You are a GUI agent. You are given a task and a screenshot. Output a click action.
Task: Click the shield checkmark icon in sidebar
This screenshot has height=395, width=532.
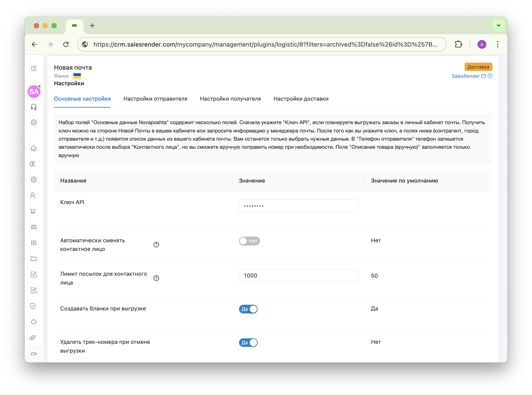33,306
